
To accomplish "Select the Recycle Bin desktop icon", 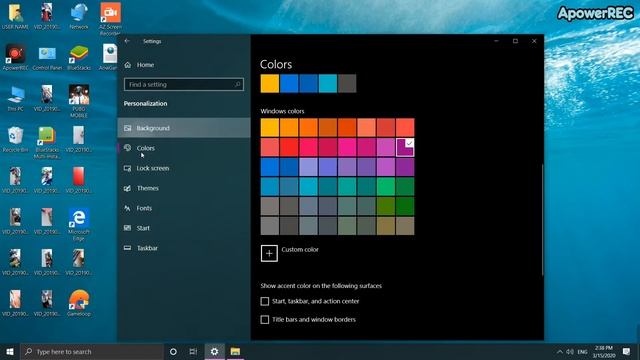I will tap(16, 139).
